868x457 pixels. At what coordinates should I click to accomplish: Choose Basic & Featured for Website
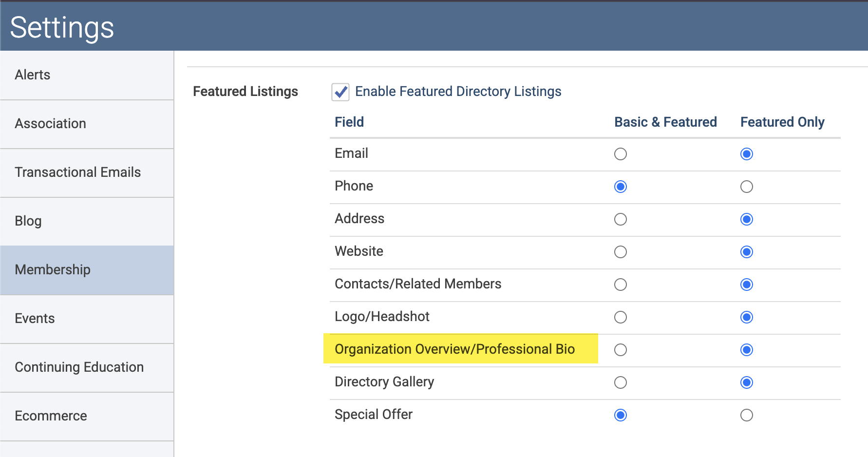[x=620, y=252]
